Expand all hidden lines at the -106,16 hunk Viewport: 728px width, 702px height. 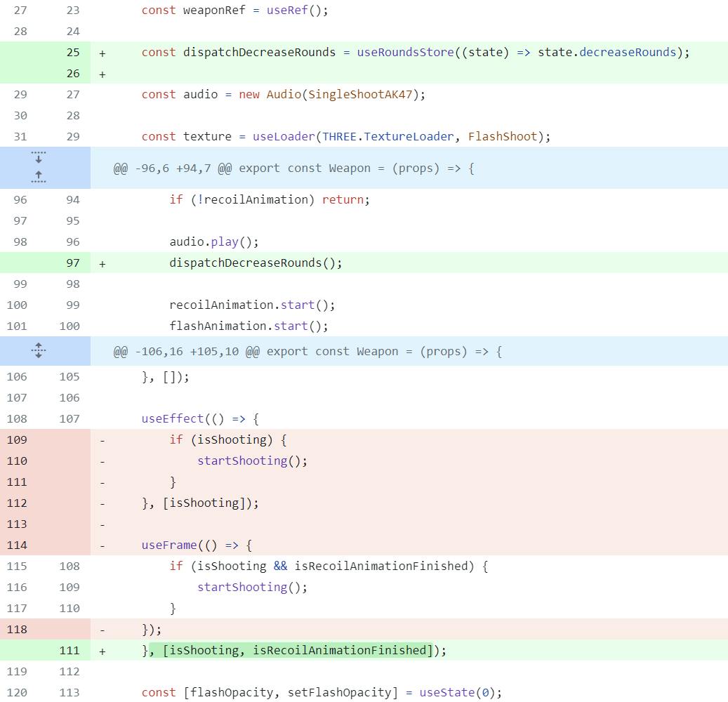(x=39, y=350)
